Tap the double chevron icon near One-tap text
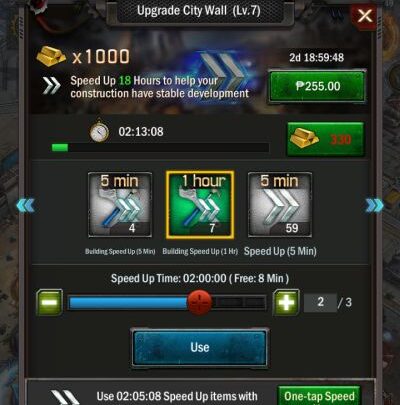400x405 pixels. [x=65, y=398]
